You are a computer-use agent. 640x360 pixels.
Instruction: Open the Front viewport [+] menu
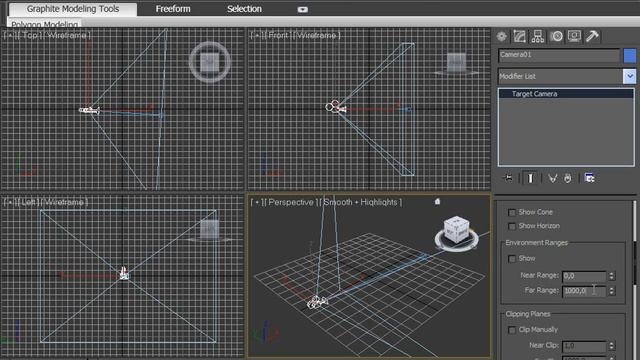click(x=257, y=36)
